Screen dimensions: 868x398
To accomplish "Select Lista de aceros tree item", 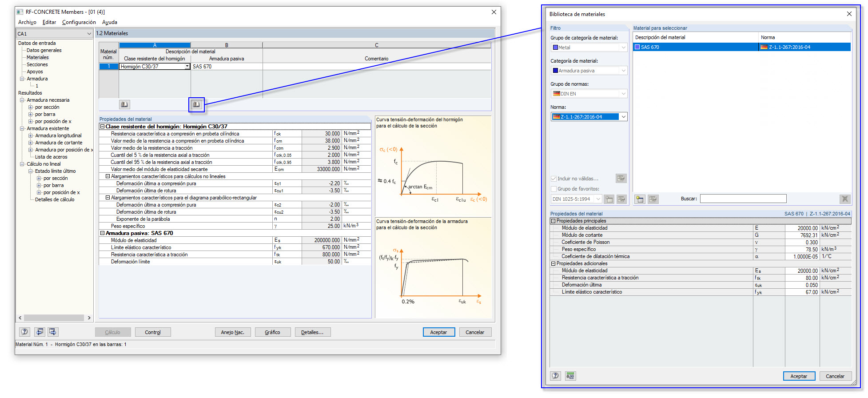I will [x=51, y=157].
